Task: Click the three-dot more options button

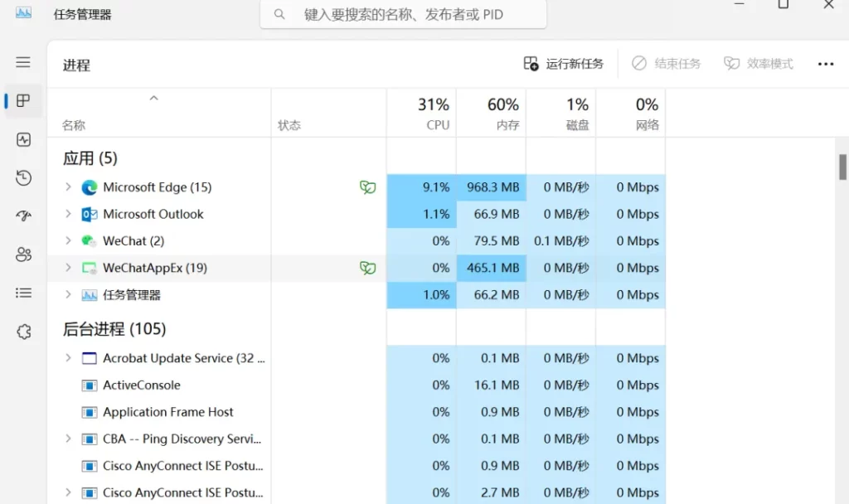Action: click(x=825, y=64)
